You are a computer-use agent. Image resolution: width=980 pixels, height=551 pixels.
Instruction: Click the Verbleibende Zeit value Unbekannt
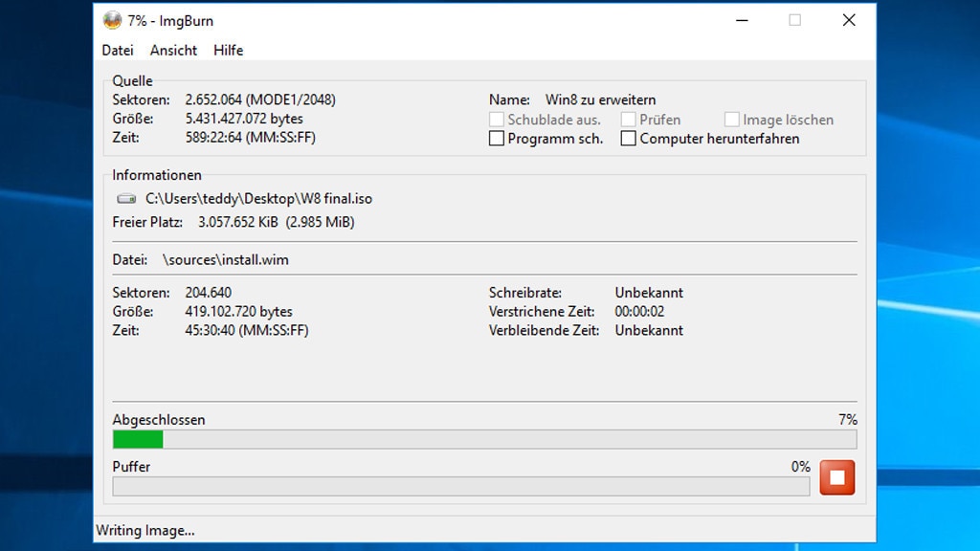pos(649,330)
